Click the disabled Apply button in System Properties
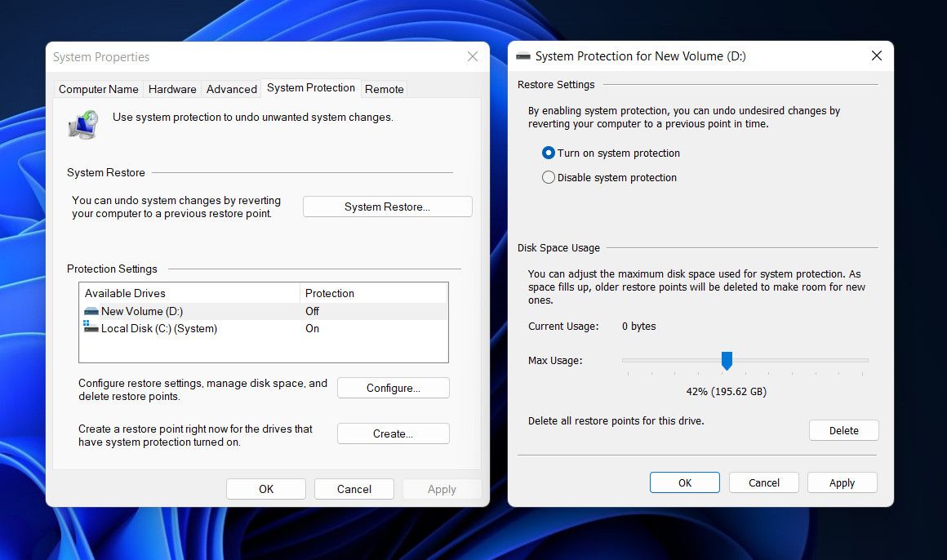The width and height of the screenshot is (947, 560). coord(442,489)
